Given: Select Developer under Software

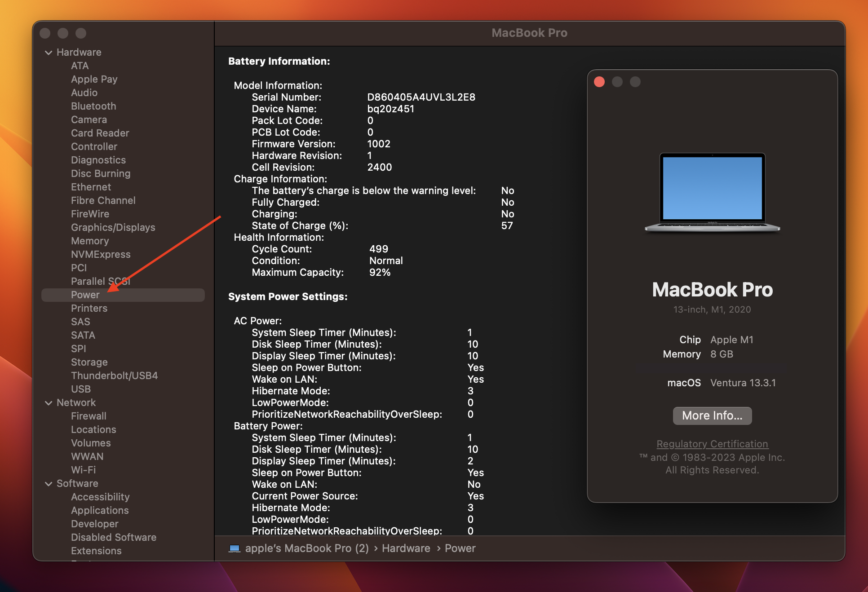Looking at the screenshot, I should click(94, 524).
